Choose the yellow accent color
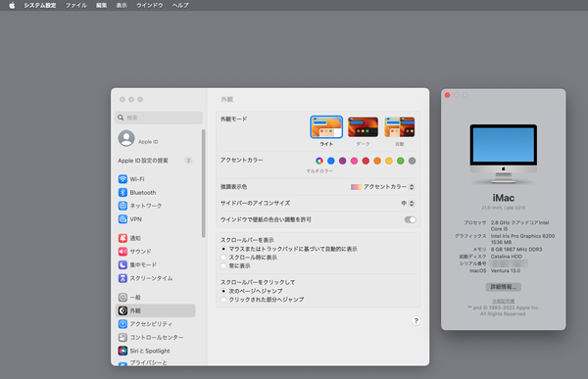Image resolution: width=588 pixels, height=379 pixels. tap(389, 161)
